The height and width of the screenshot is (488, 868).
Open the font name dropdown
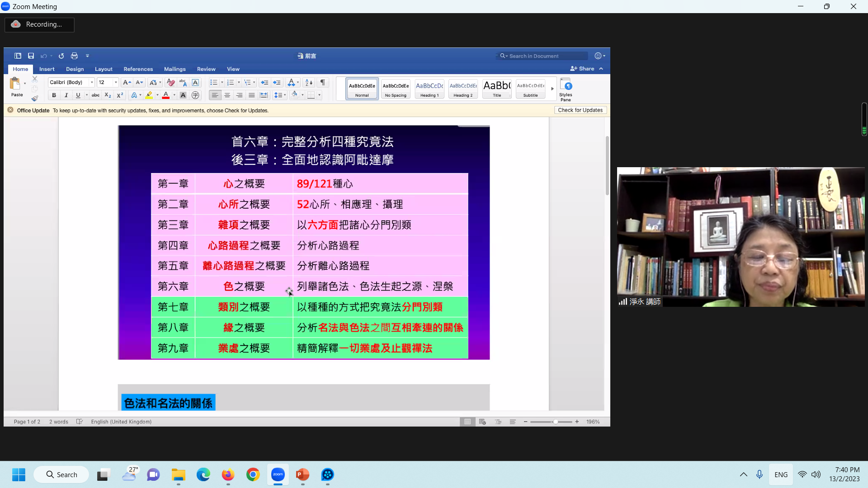[x=92, y=82]
